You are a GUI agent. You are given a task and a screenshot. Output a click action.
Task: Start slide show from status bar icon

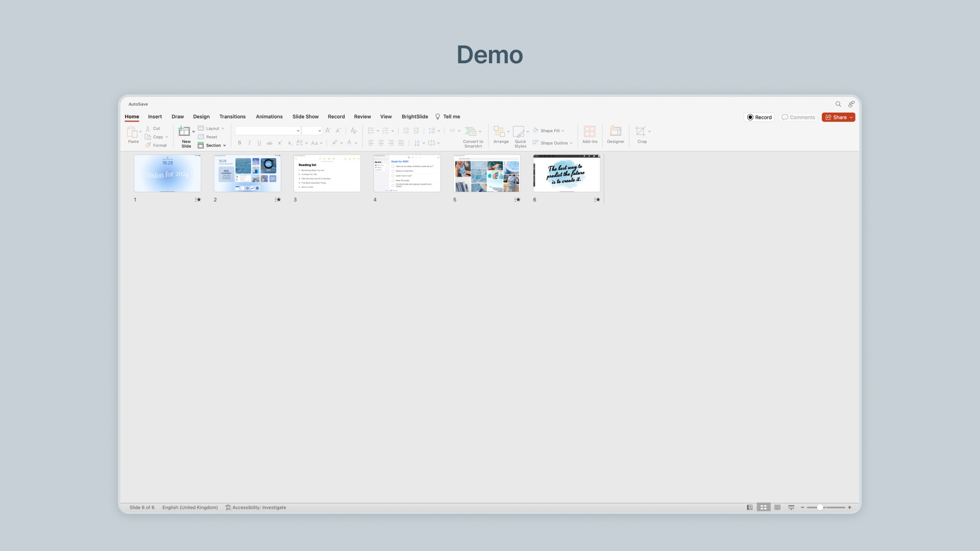click(x=791, y=508)
